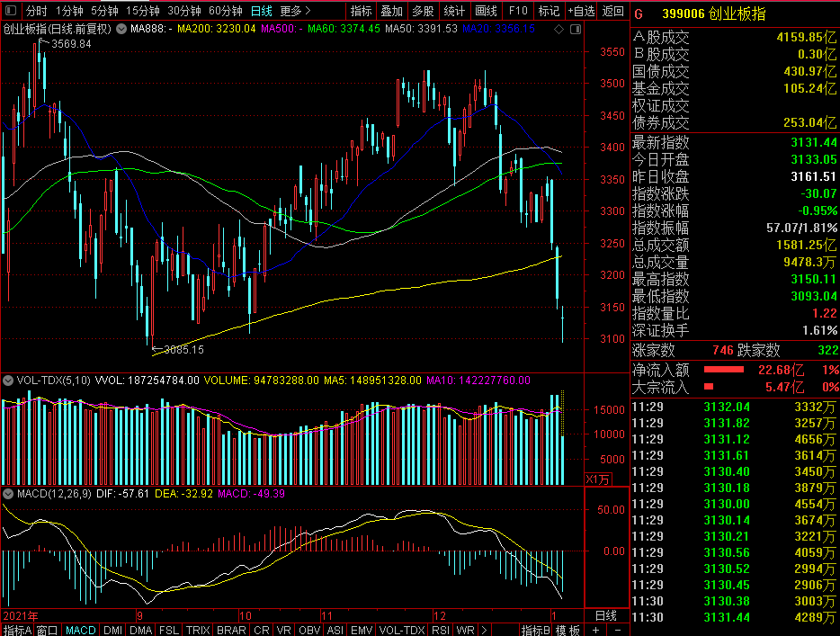The image size is (840, 636).
Task: Select the VOL-TDX indicator tab
Action: 402,630
